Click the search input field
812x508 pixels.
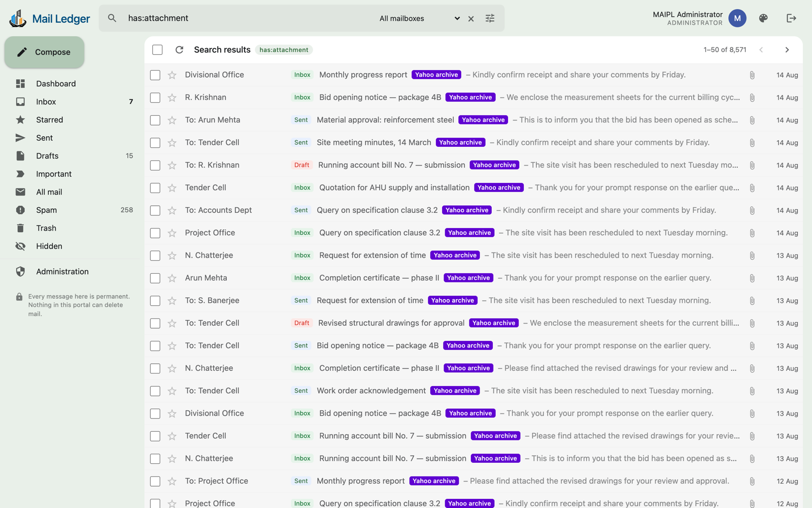point(249,18)
